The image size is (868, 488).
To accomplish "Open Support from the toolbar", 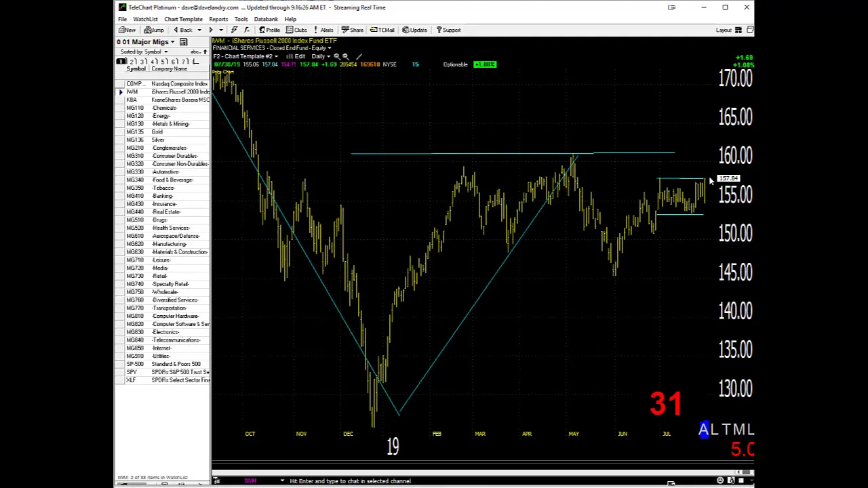I will [448, 30].
